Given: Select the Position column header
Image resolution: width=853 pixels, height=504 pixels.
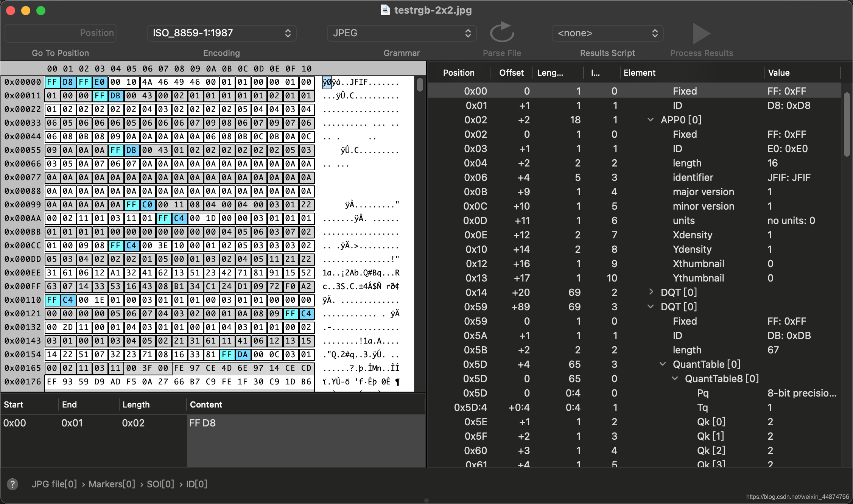Looking at the screenshot, I should 459,72.
